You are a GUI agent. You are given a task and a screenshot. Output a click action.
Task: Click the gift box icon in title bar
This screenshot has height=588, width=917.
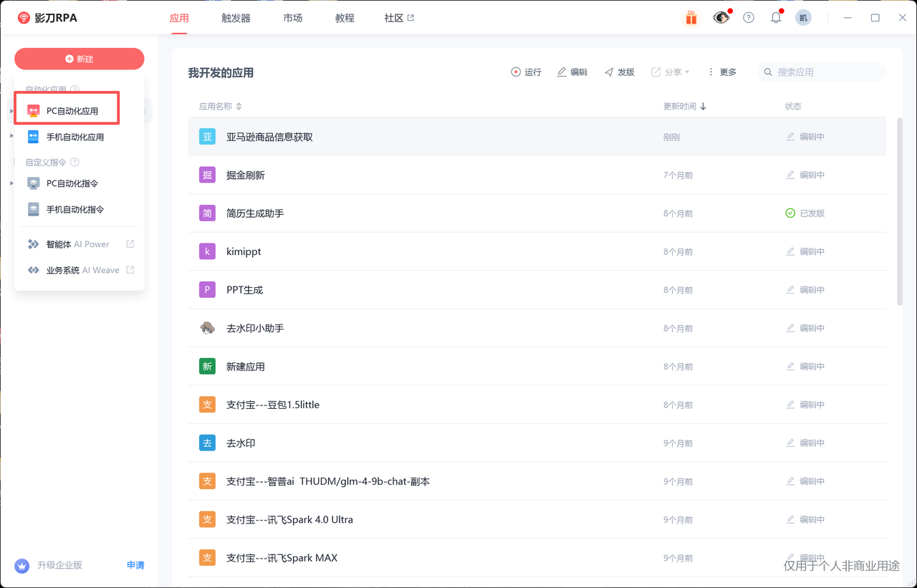(x=691, y=18)
